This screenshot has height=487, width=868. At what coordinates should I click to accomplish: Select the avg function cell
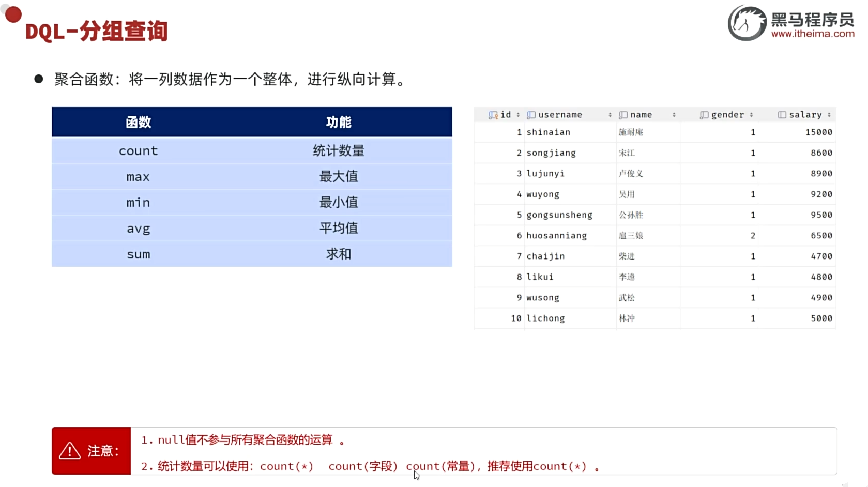[139, 229]
